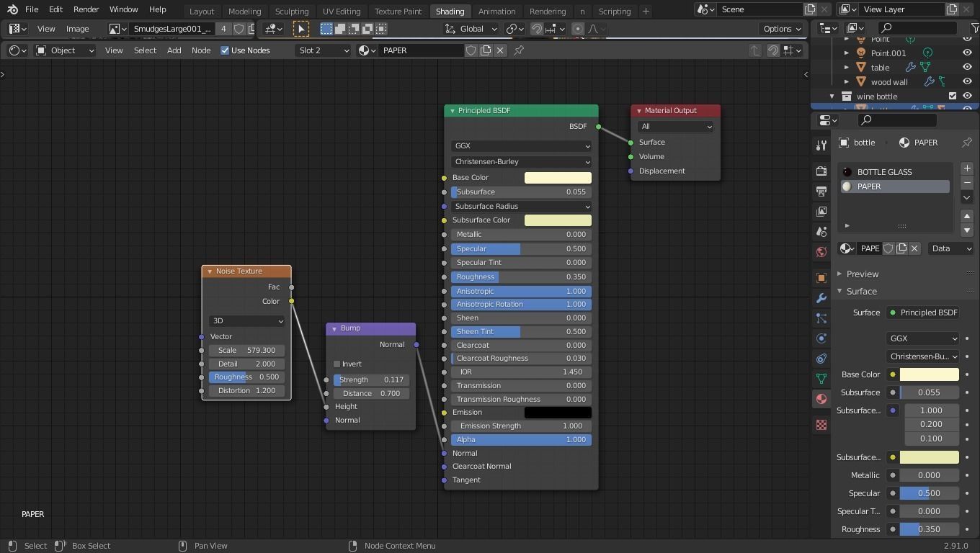This screenshot has height=553, width=980.
Task: Click the Subsurface Color swatch on node
Action: (x=558, y=220)
